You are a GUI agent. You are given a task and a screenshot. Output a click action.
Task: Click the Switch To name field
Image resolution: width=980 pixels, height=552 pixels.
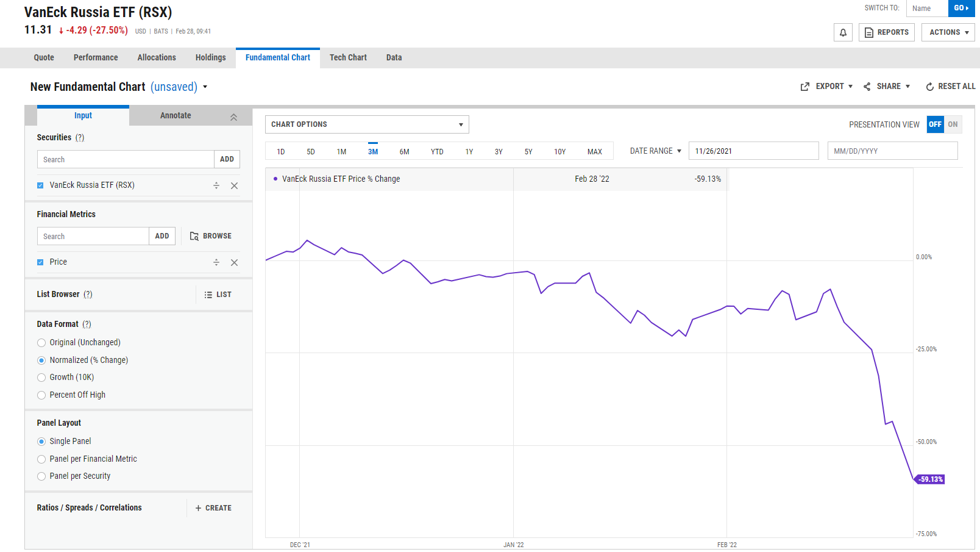coord(927,9)
